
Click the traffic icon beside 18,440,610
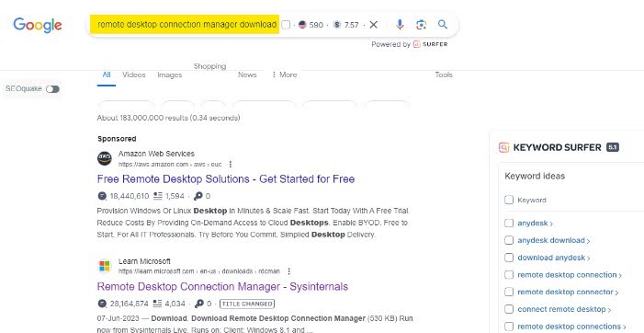tap(102, 196)
